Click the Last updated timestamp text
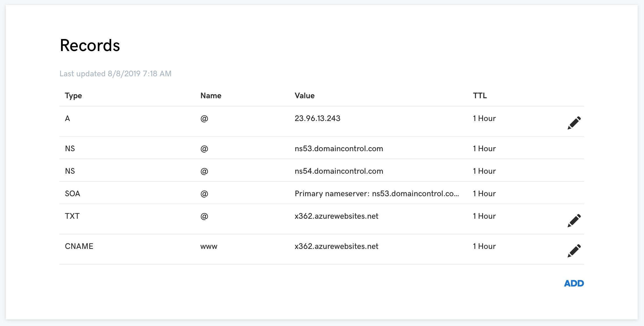The width and height of the screenshot is (644, 326). tap(115, 74)
